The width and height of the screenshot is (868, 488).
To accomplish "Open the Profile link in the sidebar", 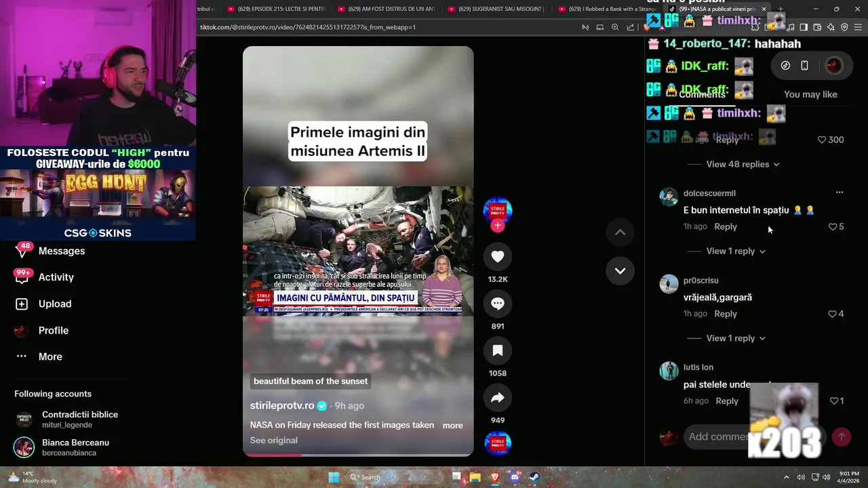I will tap(54, 331).
